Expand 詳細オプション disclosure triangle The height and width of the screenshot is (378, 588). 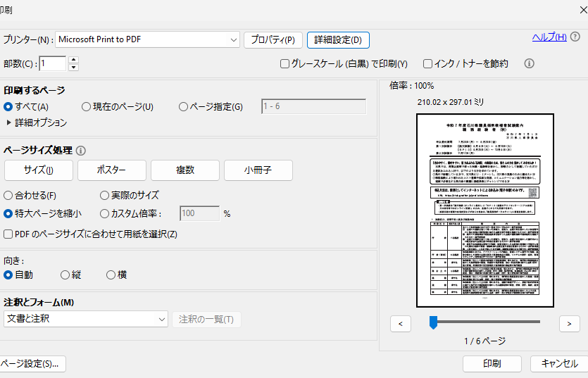click(x=9, y=122)
